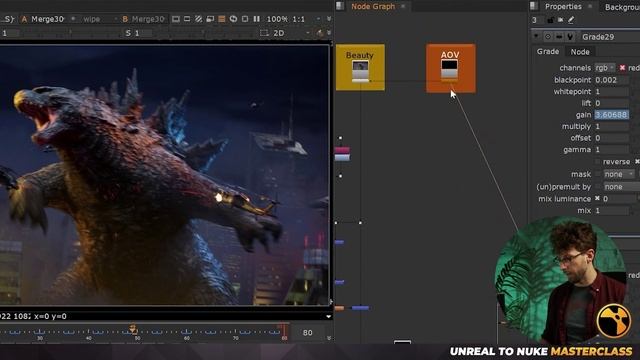Click the lock properties bin icon
Image resolution: width=640 pixels, height=360 pixels.
pos(550,20)
